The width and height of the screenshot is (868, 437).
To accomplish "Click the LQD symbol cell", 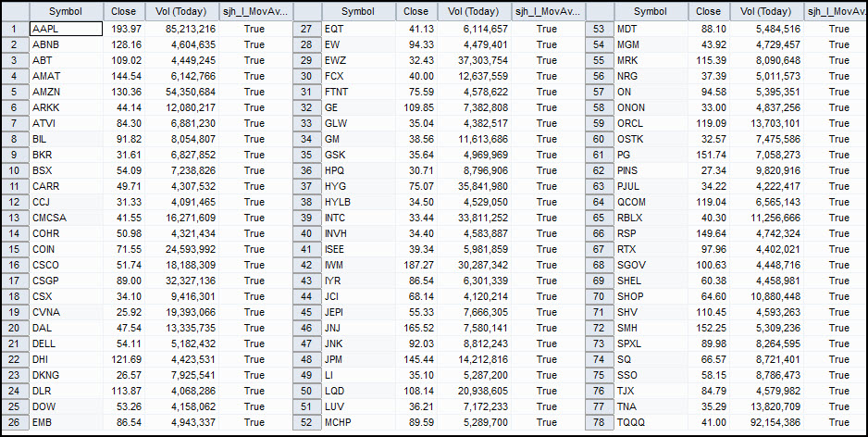I will click(358, 391).
